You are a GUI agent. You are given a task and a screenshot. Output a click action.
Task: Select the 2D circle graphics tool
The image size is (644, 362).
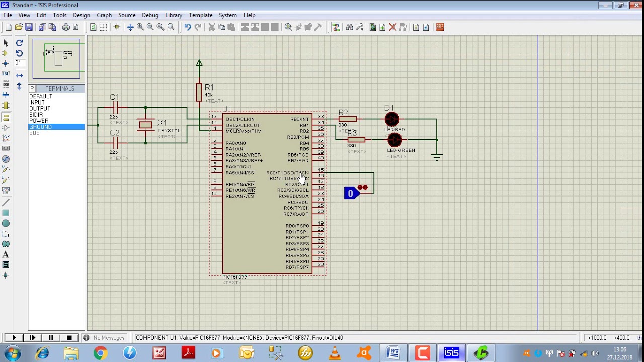tap(6, 224)
